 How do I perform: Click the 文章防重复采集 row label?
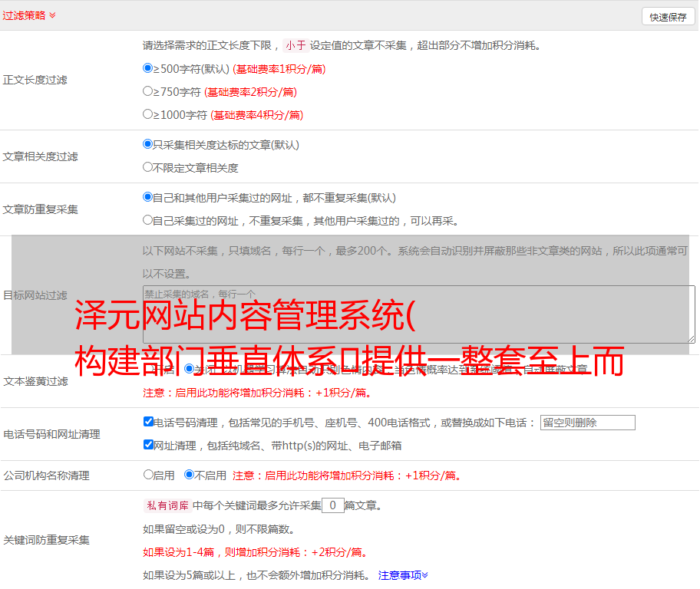(40, 209)
